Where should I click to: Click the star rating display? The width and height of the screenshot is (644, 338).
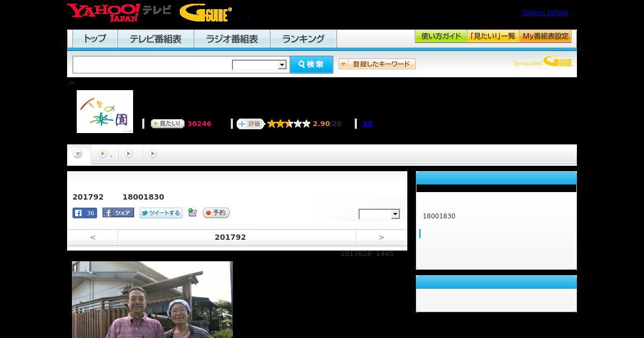[289, 124]
